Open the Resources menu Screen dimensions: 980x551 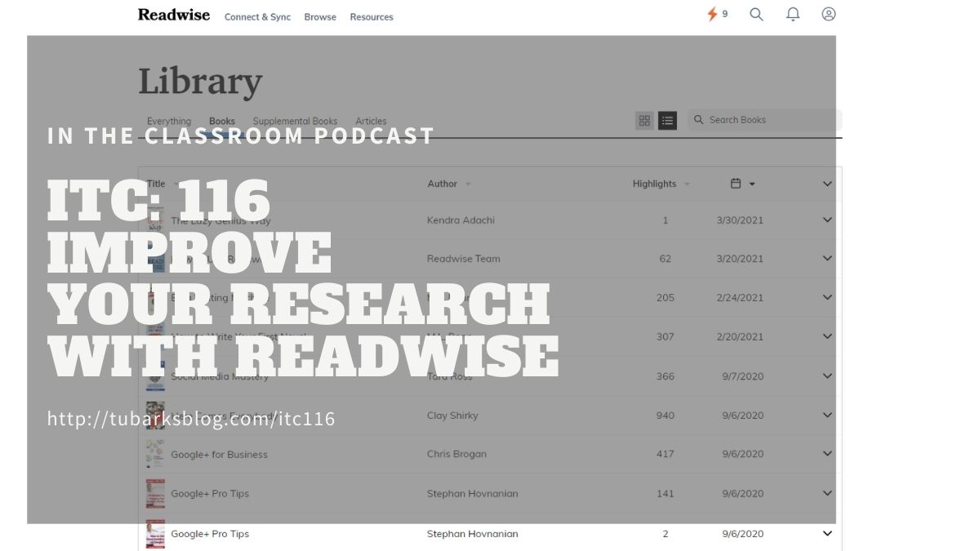click(372, 17)
